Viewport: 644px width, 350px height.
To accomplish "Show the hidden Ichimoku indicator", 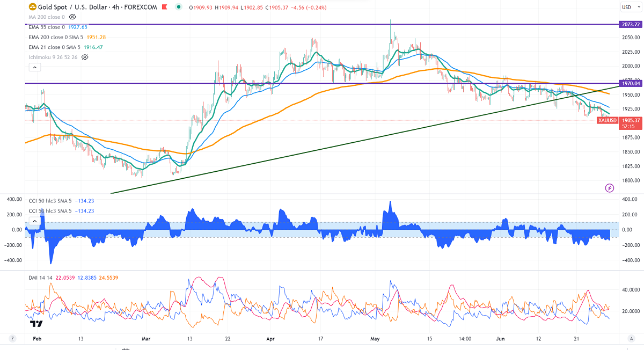I will point(84,57).
